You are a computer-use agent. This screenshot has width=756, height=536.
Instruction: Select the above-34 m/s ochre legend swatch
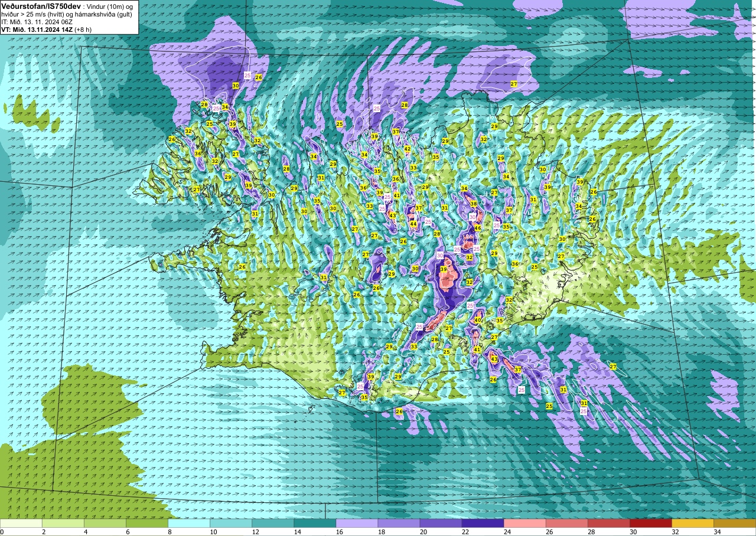tap(734, 523)
